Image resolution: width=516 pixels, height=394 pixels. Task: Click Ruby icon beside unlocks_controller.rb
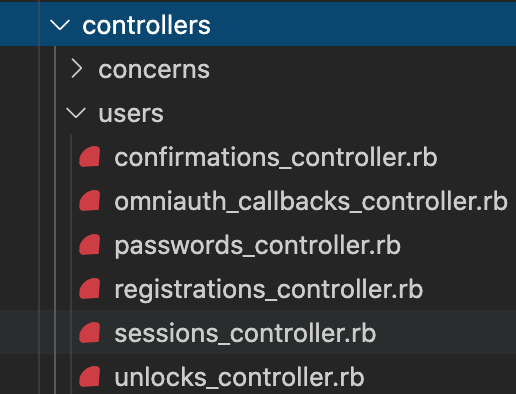pos(90,377)
